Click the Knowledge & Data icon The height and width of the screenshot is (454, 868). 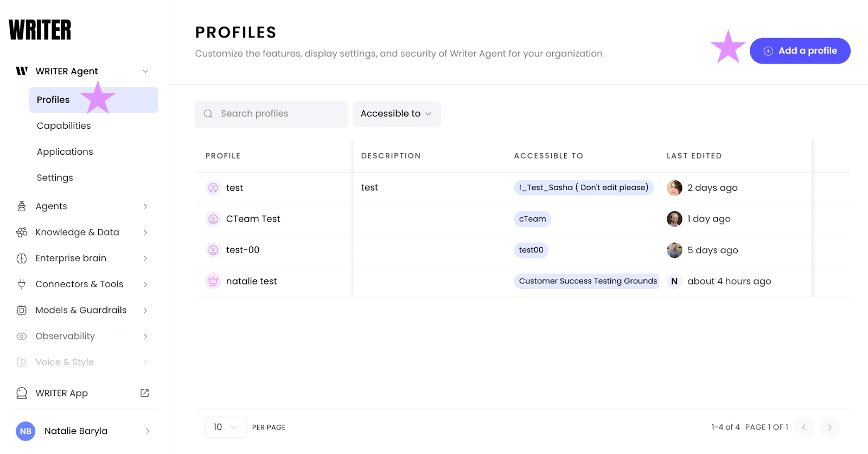[22, 232]
